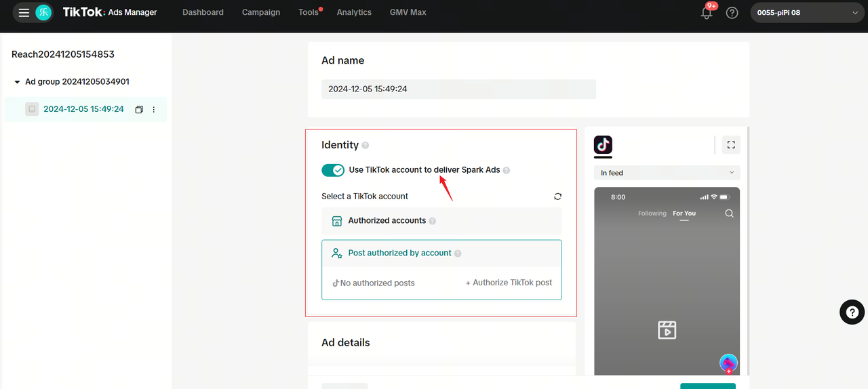
Task: Open the Campaign menu
Action: (x=261, y=12)
